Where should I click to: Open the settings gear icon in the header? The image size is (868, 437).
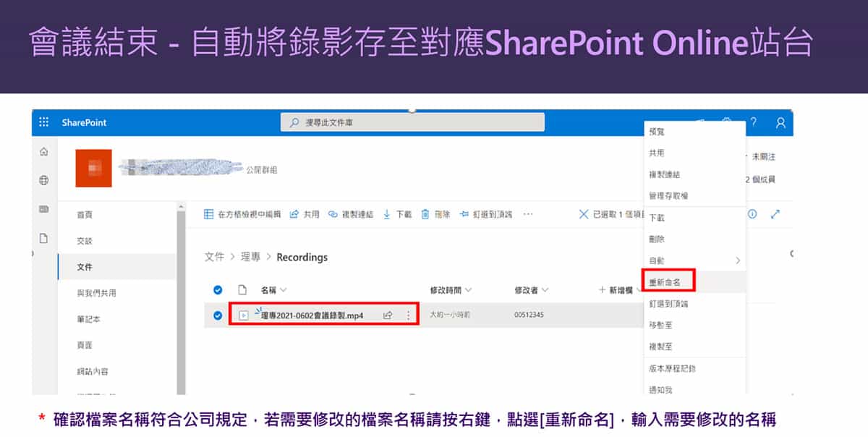click(x=727, y=121)
